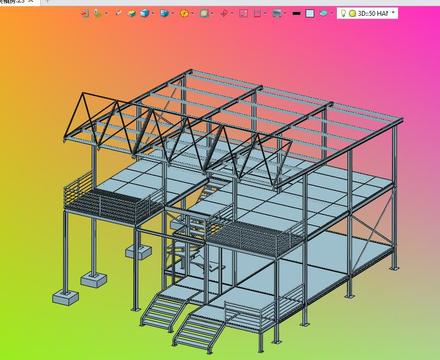The width and height of the screenshot is (440, 360).
Task: Click the black line color bar
Action: pyautogui.click(x=296, y=14)
